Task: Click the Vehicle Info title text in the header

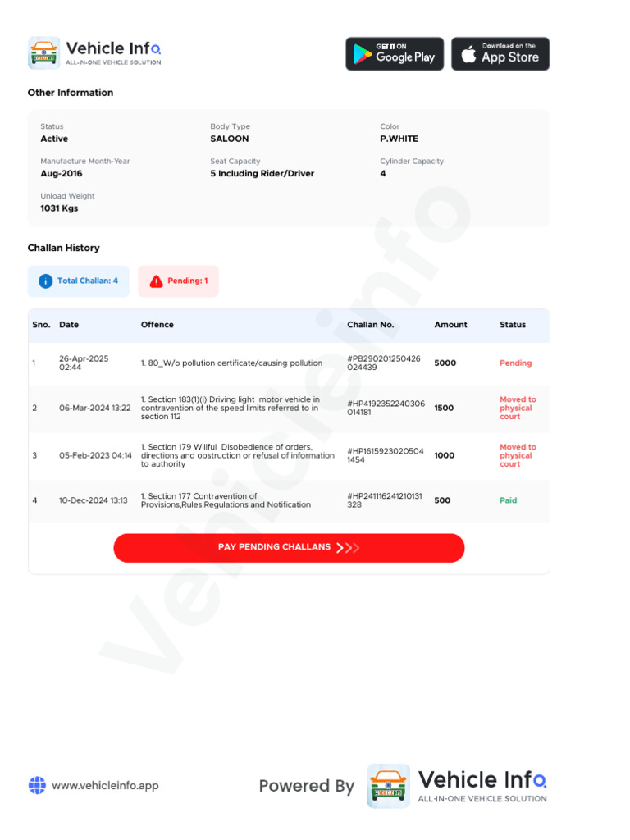Action: click(x=113, y=48)
